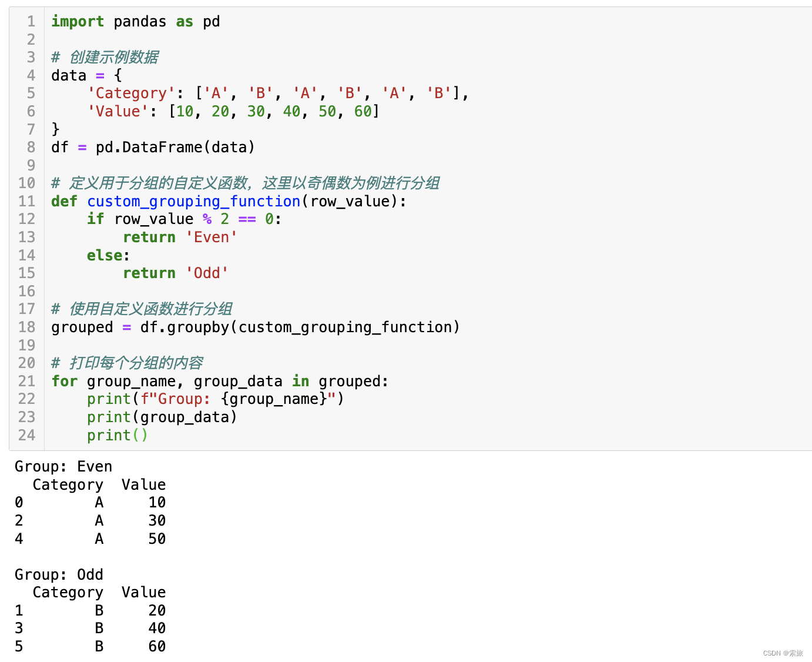Click the 'if row_value % 2 == 0:' line
Image resolution: width=812 pixels, height=662 pixels.
184,219
